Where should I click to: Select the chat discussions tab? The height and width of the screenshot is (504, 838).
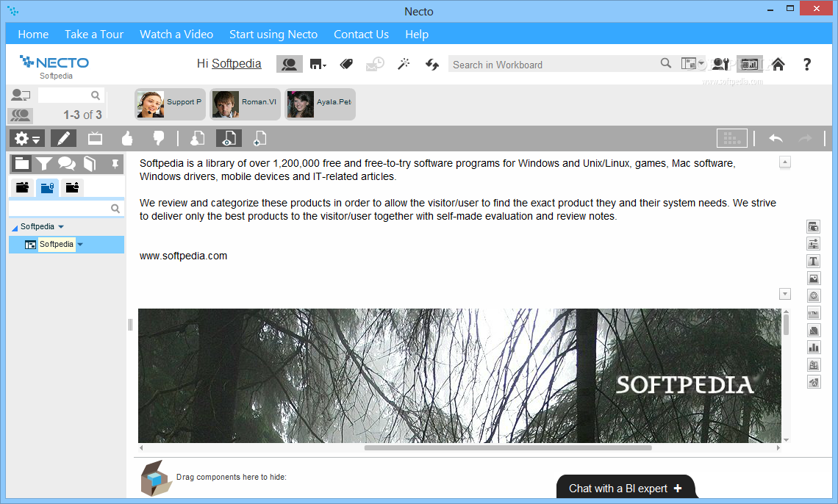(x=67, y=163)
